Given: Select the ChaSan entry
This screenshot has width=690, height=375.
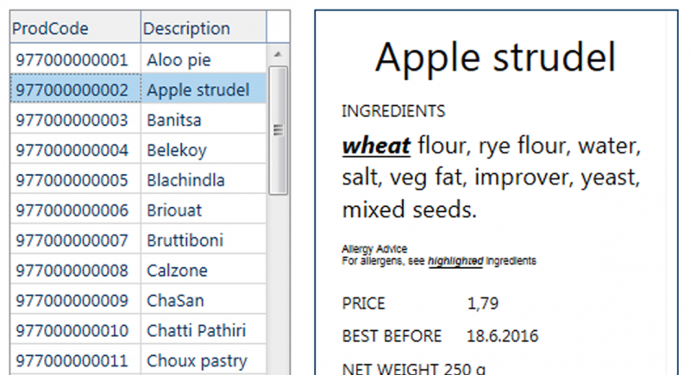Looking at the screenshot, I should [175, 301].
